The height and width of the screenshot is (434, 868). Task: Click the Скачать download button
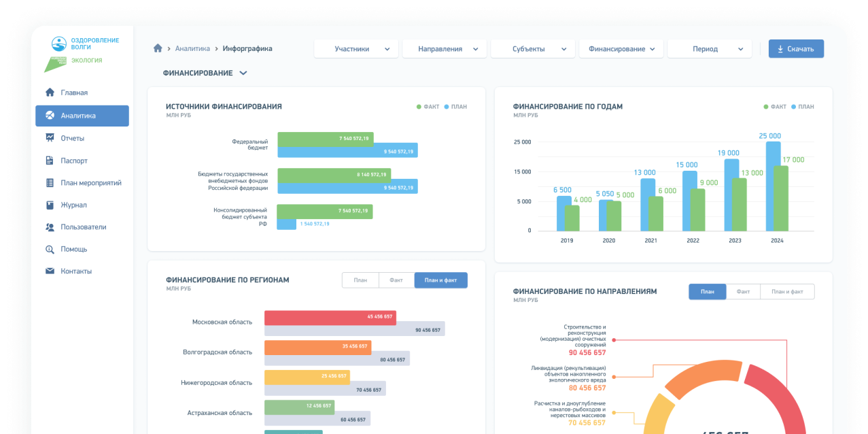click(x=795, y=48)
